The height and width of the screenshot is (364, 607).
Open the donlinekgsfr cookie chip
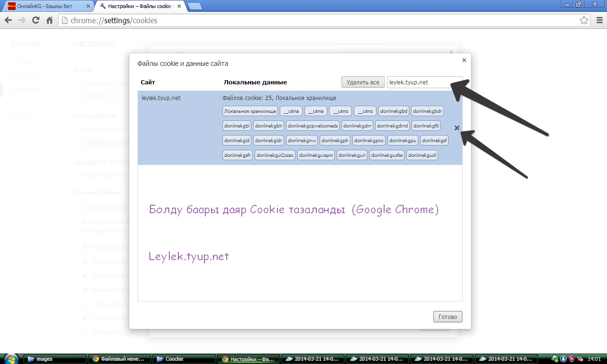click(x=238, y=155)
